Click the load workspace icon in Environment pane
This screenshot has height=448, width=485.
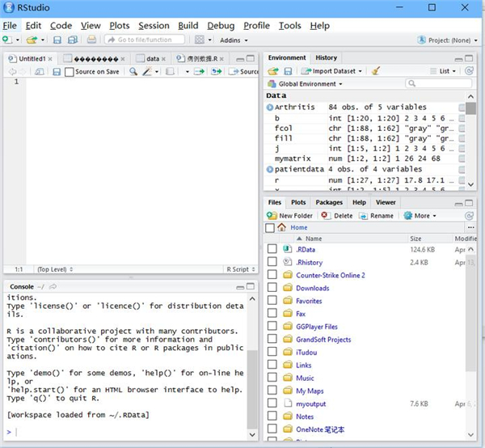pos(272,71)
